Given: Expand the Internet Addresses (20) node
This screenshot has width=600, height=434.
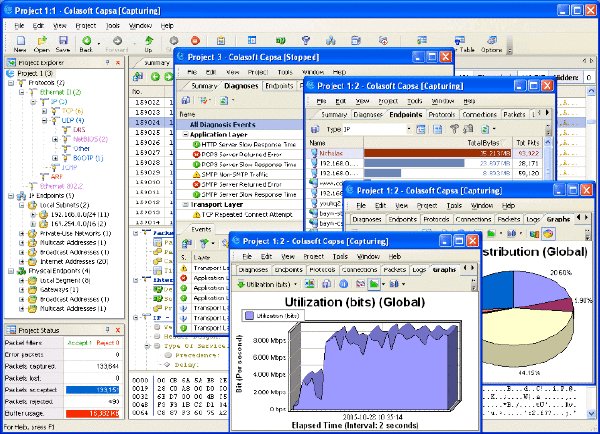Looking at the screenshot, I should pyautogui.click(x=22, y=262).
